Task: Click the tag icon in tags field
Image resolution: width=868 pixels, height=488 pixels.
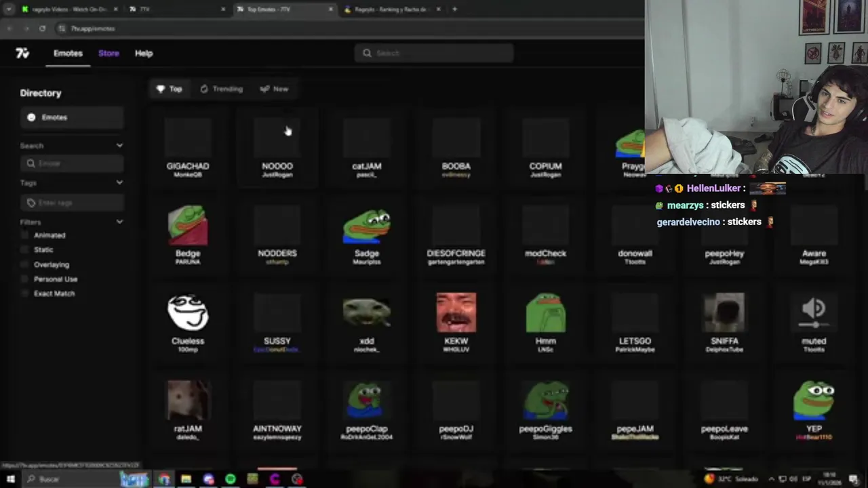Action: [31, 203]
